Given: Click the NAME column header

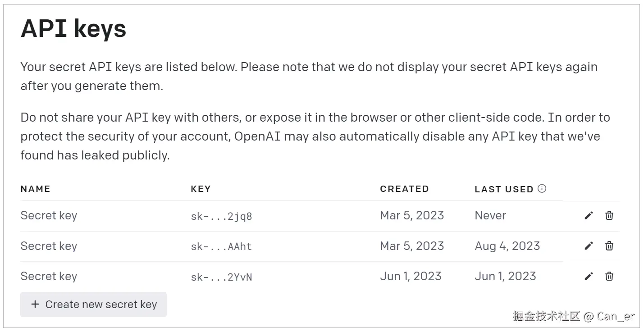Looking at the screenshot, I should [35, 189].
